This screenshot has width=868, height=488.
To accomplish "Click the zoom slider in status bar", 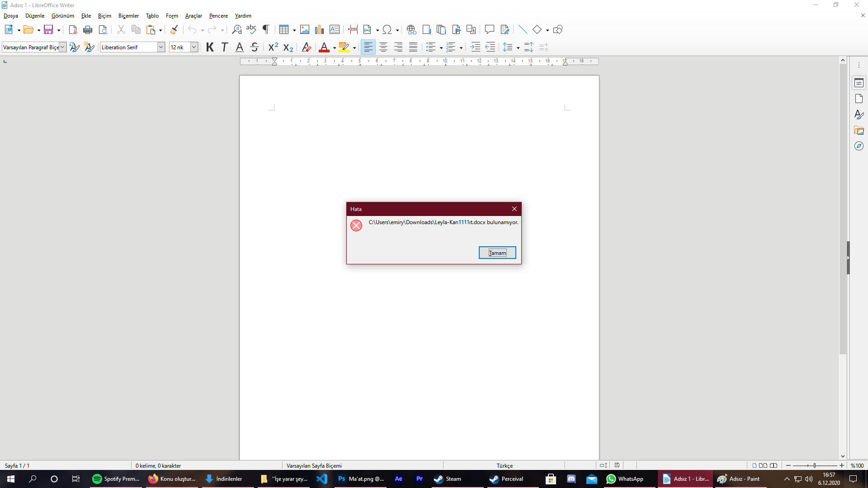I will (814, 465).
